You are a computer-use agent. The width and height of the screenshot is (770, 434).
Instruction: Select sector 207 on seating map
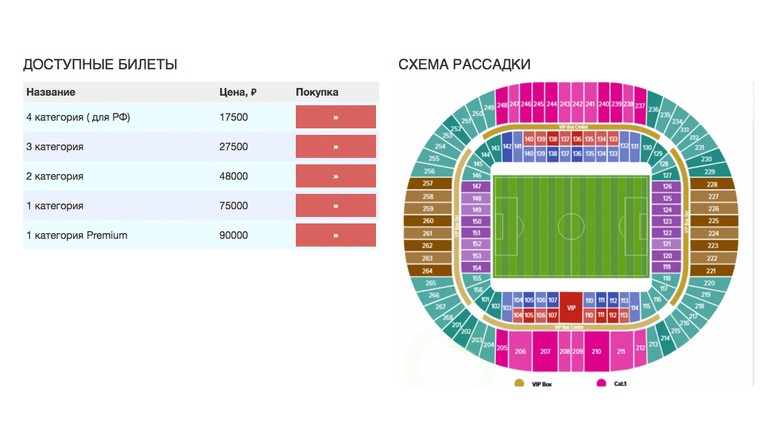coord(545,351)
